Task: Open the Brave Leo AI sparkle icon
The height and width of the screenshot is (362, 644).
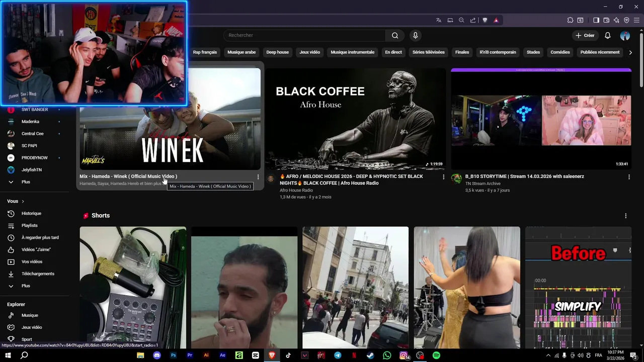Action: (616, 20)
